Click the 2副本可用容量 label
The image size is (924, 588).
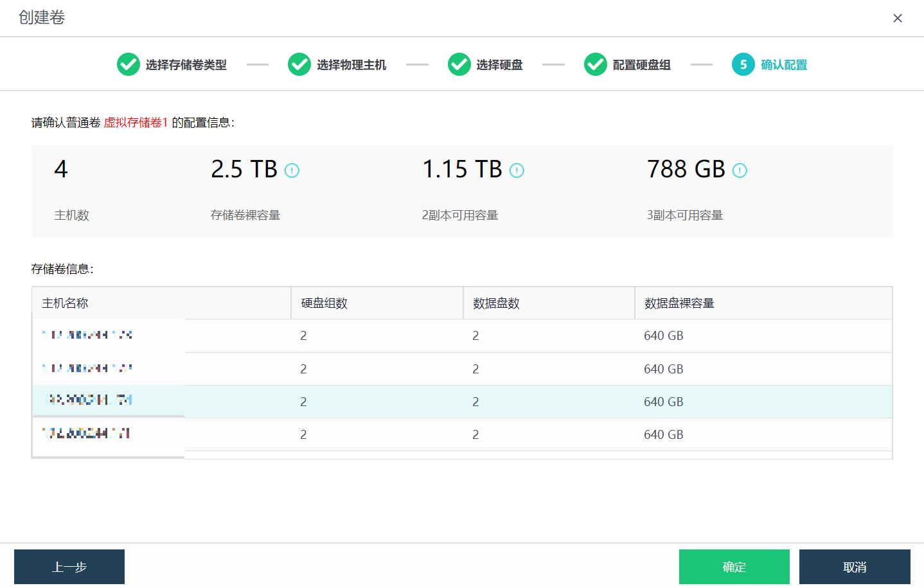click(460, 215)
